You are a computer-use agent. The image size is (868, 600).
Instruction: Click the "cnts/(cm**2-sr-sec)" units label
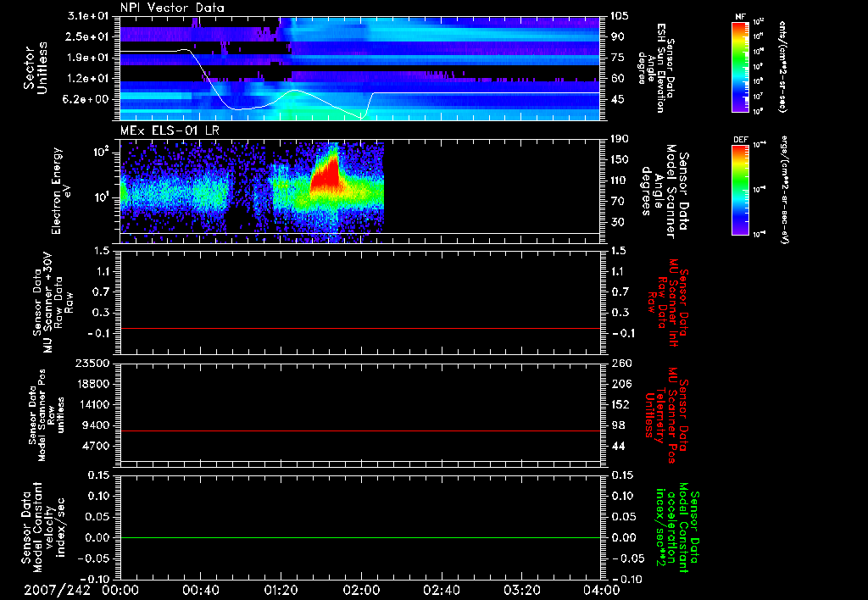click(x=782, y=66)
